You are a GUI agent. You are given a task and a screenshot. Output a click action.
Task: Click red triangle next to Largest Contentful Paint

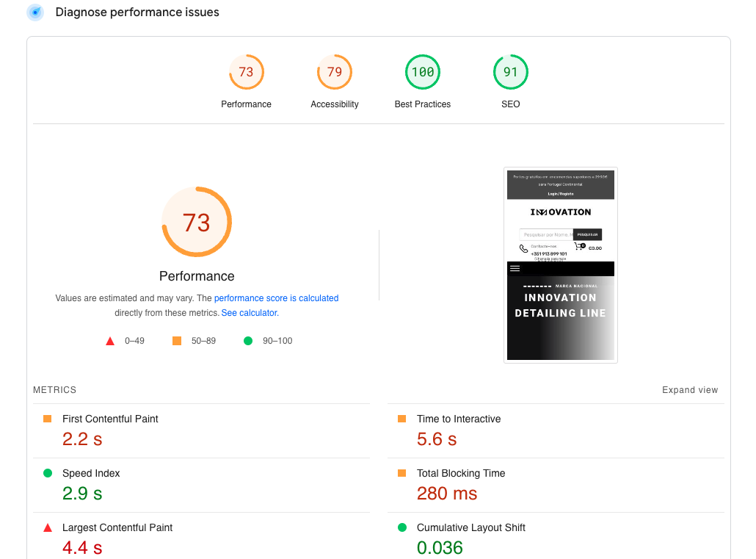pos(48,527)
